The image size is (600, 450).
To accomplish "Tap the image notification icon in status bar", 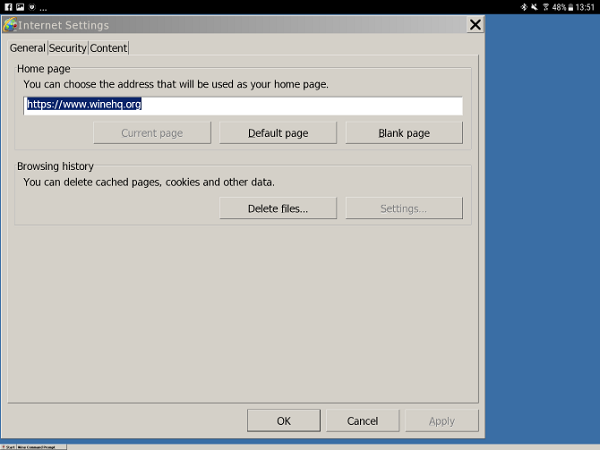I will (18, 7).
